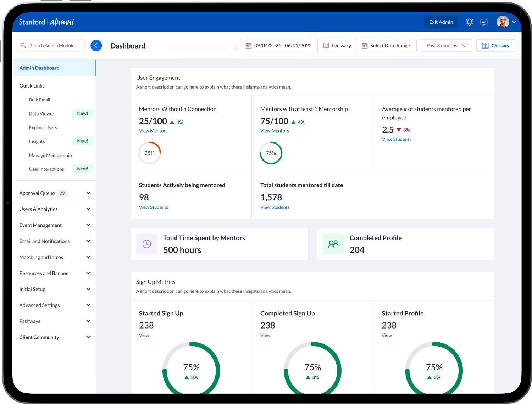Click the 75% mentorship progress ring
The image size is (532, 404).
coord(271,153)
